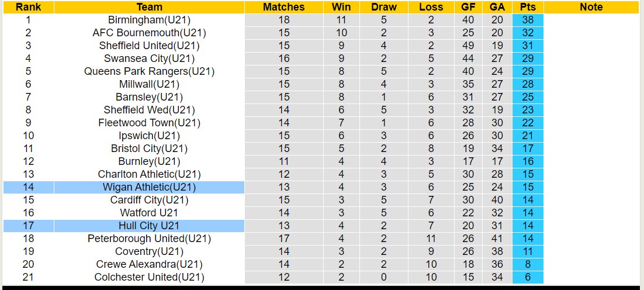Select the Draw column header
644x290 pixels.
383,7
